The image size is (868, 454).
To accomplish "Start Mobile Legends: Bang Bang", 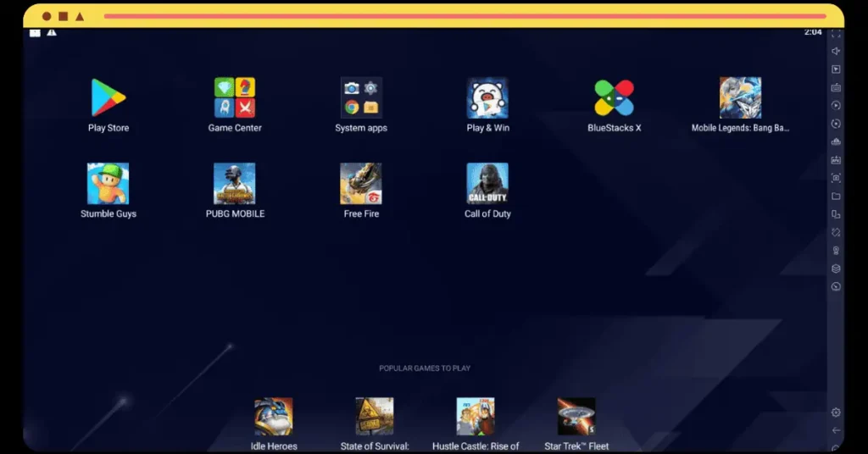I will (x=740, y=98).
